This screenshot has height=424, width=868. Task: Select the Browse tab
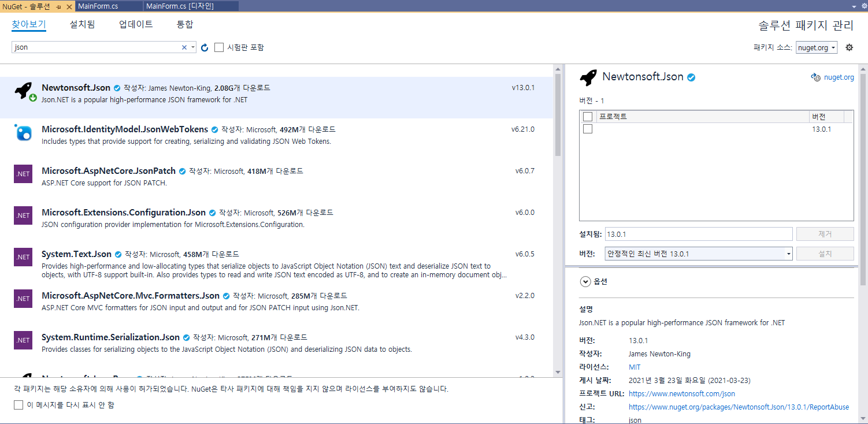29,25
